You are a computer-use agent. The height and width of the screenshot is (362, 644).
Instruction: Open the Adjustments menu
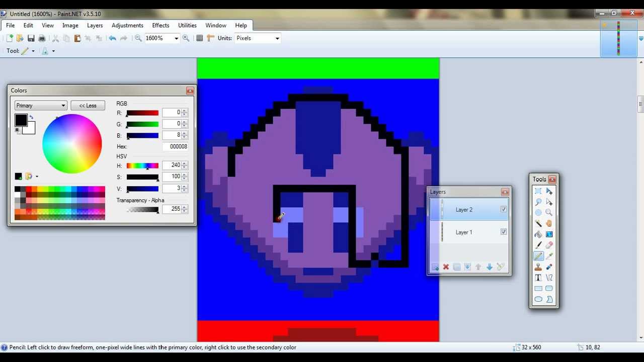coord(127,25)
